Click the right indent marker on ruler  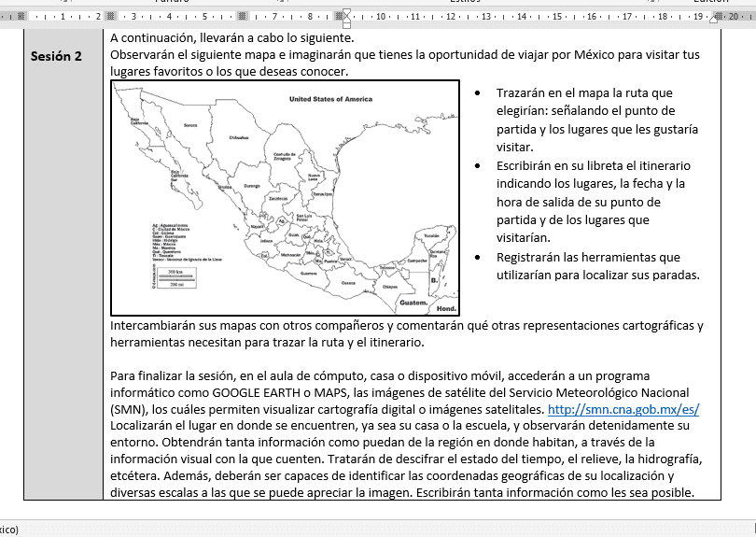click(x=714, y=19)
